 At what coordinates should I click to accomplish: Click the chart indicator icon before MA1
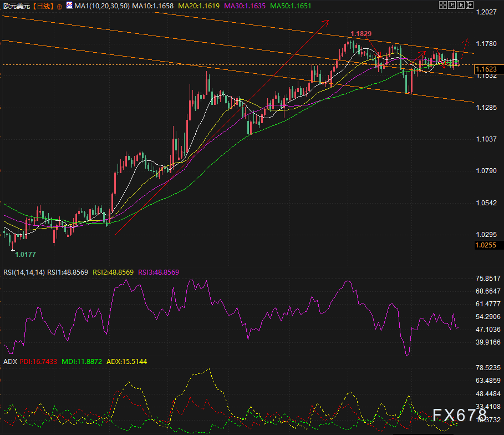coord(69,6)
